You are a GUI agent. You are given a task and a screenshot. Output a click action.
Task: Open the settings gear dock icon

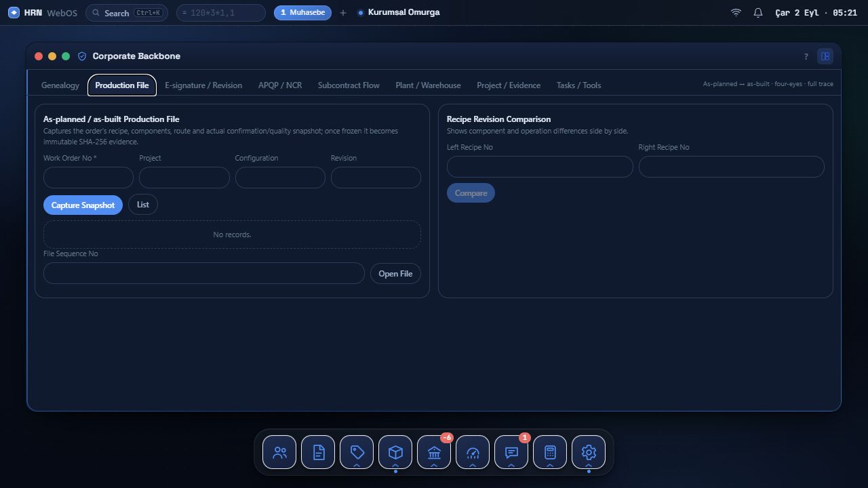click(589, 452)
